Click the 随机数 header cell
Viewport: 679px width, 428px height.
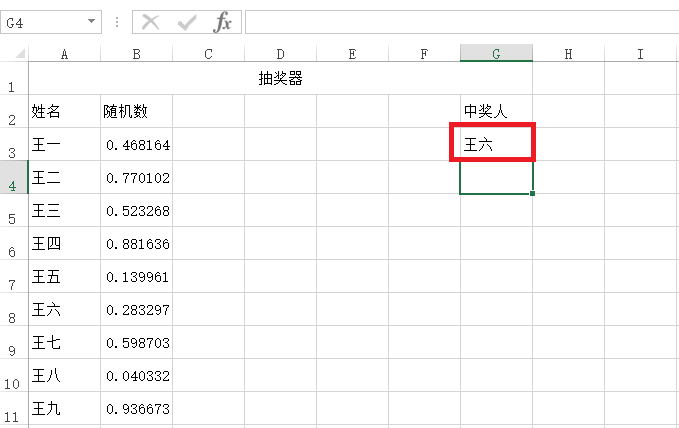coord(136,111)
